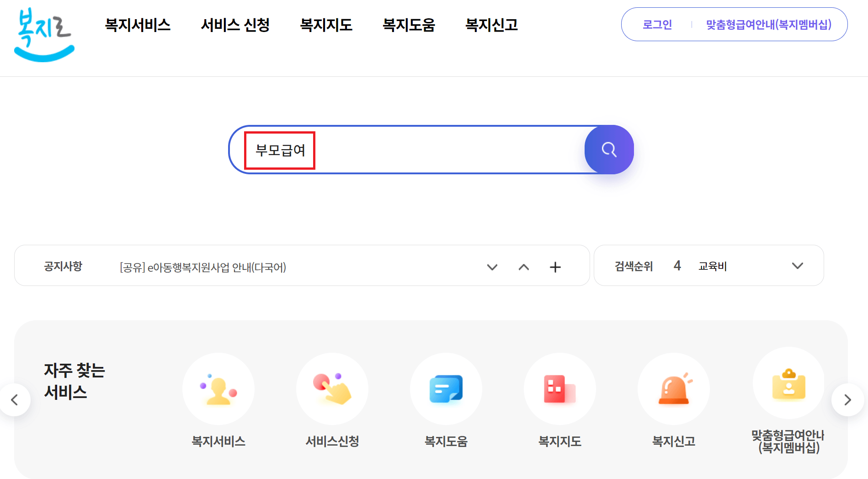Click the 자주 찾는 서비스 heading
Viewport: 868px width, 479px height.
75,381
